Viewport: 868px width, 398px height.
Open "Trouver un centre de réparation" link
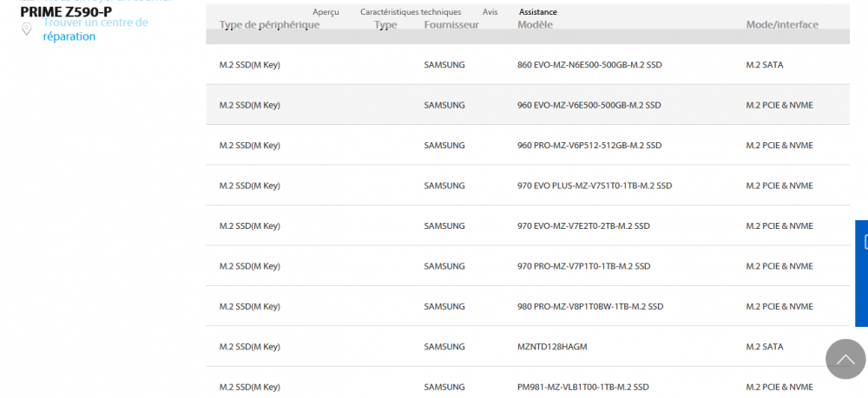[x=95, y=29]
